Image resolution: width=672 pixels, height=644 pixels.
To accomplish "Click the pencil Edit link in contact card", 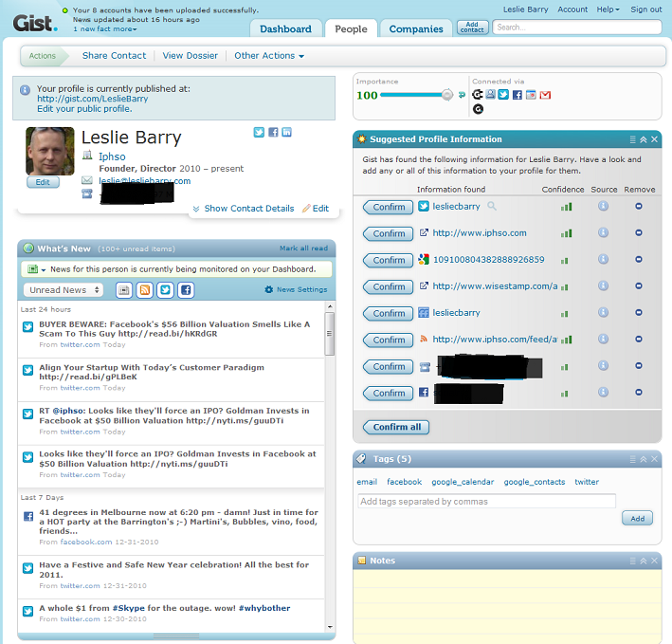I will [x=316, y=209].
